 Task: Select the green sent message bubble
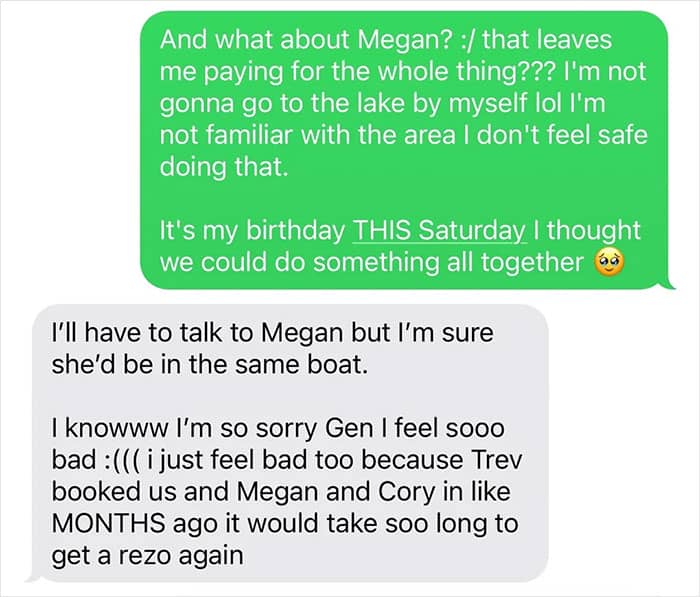[400, 150]
